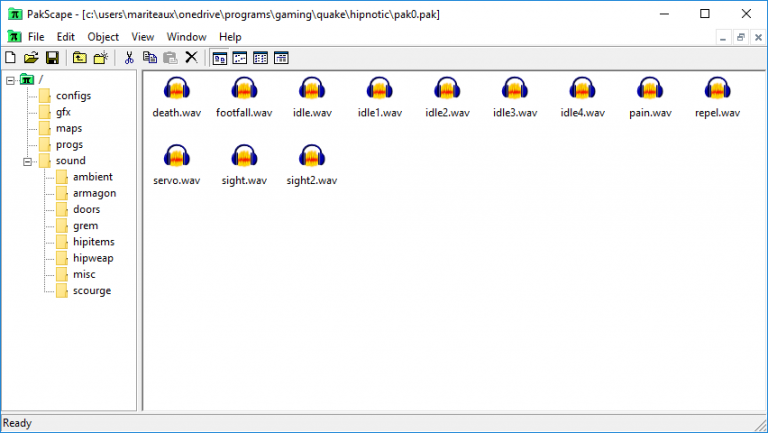This screenshot has height=433, width=768.
Task: Open the Object menu
Action: tap(103, 37)
